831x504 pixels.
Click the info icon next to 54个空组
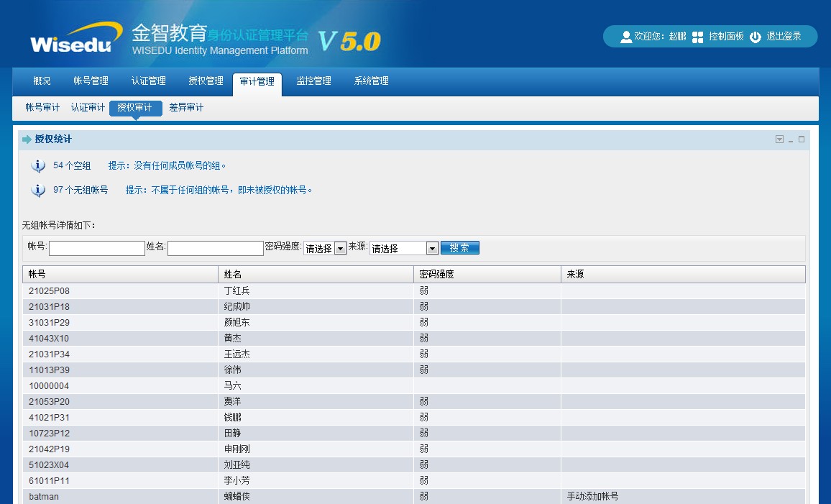pyautogui.click(x=38, y=166)
